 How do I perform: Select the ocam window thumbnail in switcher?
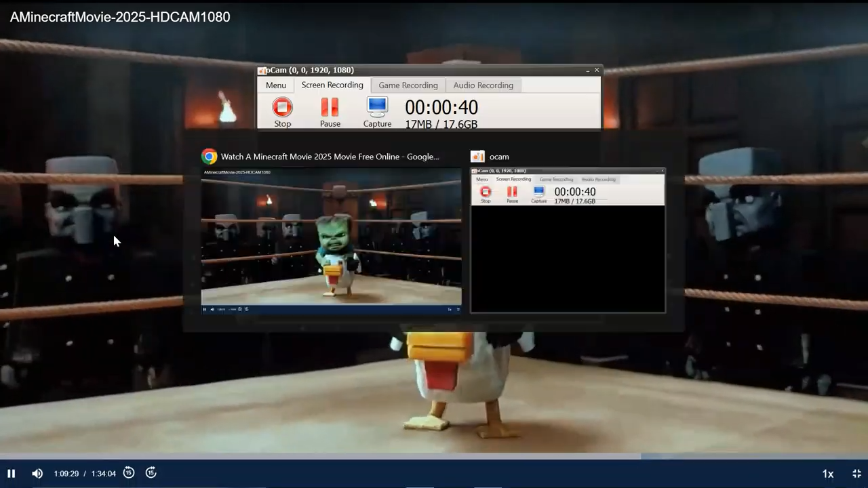point(568,241)
